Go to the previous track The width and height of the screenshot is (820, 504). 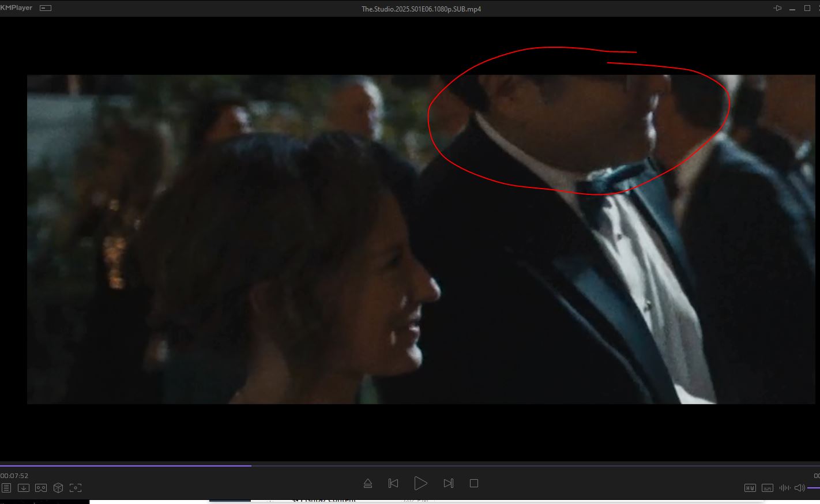(393, 483)
